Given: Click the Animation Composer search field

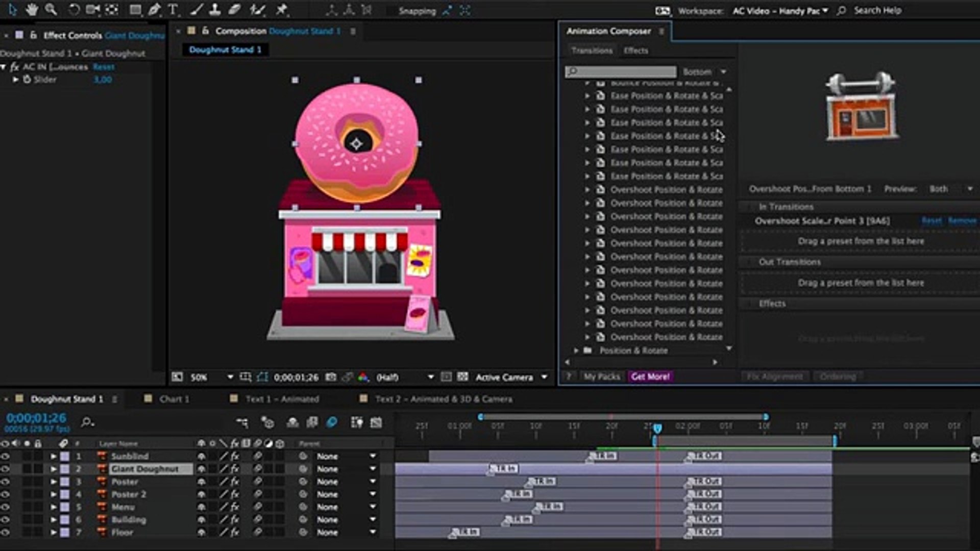Looking at the screenshot, I should [621, 71].
